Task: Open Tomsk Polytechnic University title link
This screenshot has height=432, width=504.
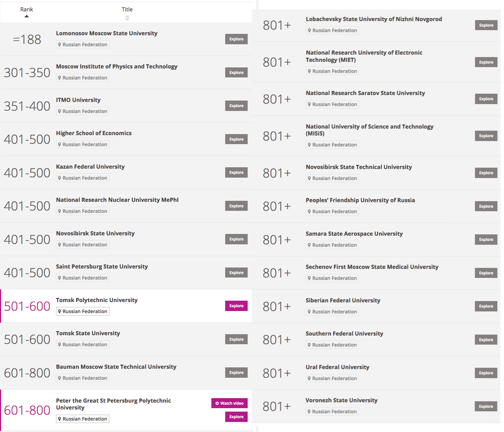Action: point(97,300)
